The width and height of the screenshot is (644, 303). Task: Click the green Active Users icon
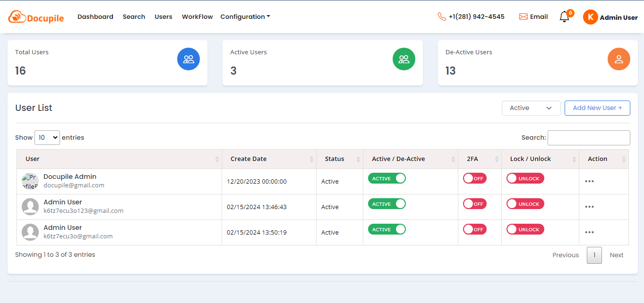click(404, 59)
